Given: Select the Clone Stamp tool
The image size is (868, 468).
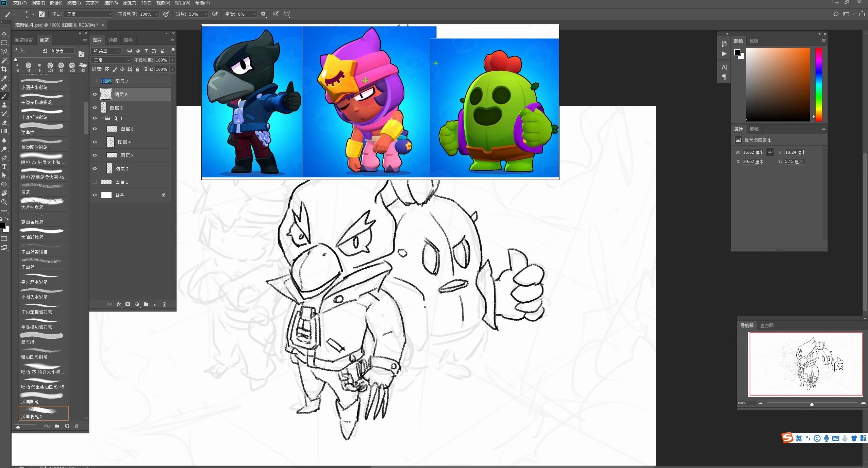Looking at the screenshot, I should pos(4,105).
